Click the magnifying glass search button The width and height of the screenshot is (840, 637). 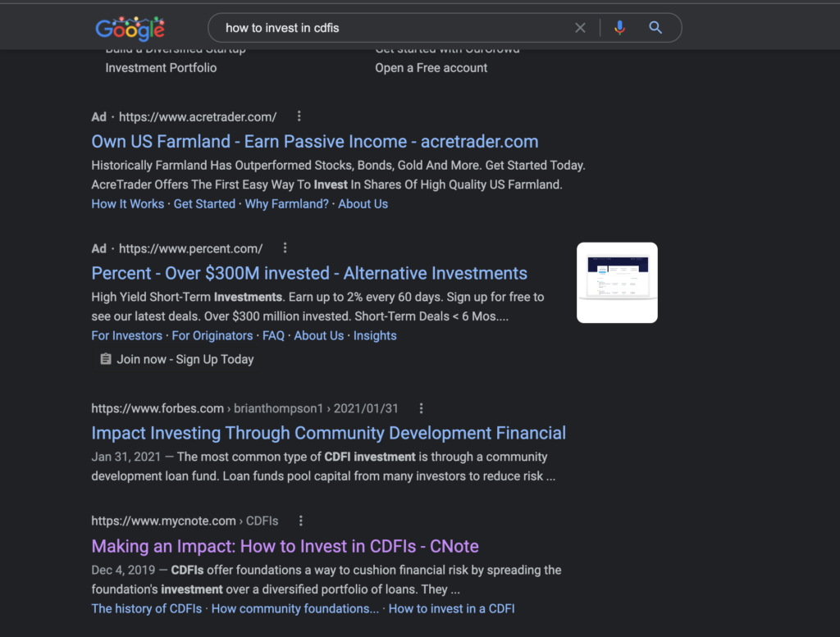tap(655, 28)
